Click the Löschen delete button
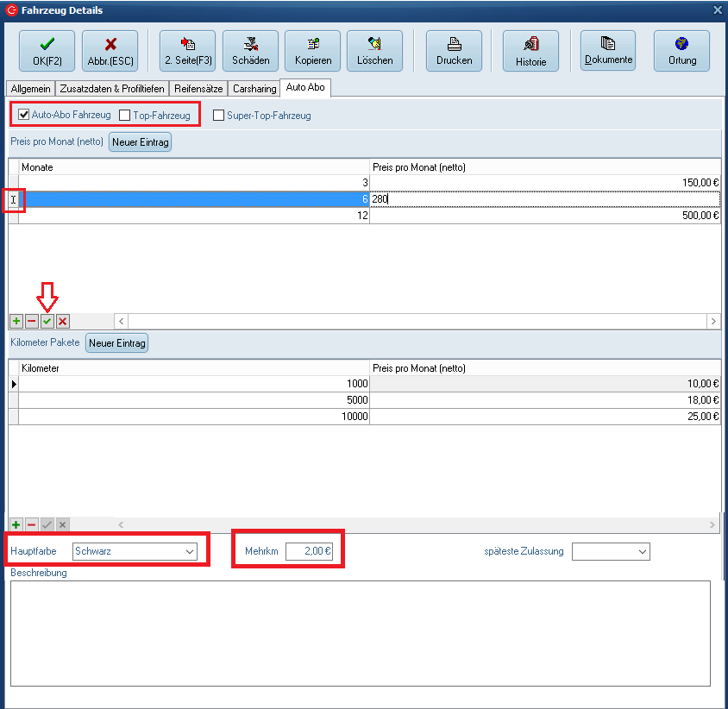Image resolution: width=728 pixels, height=709 pixels. 374,51
